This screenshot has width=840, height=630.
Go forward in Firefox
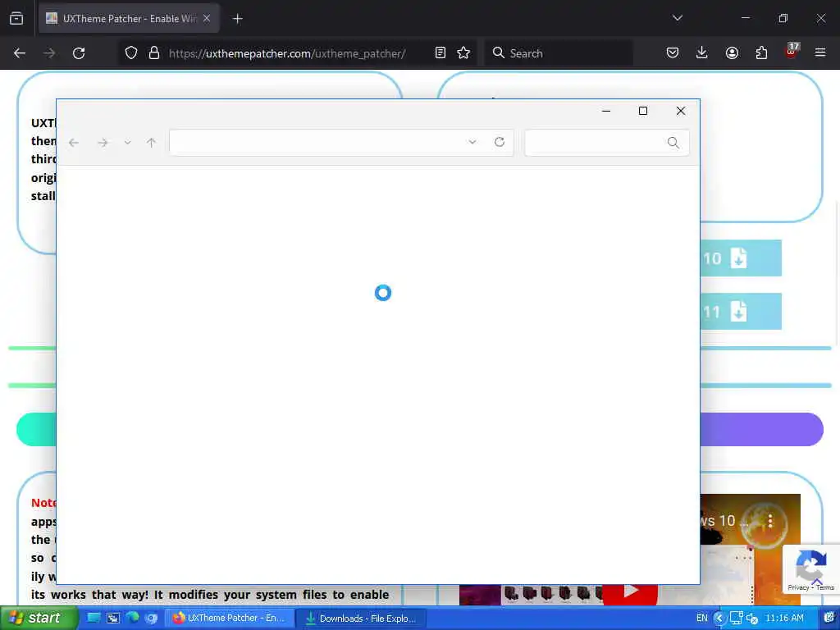49,53
